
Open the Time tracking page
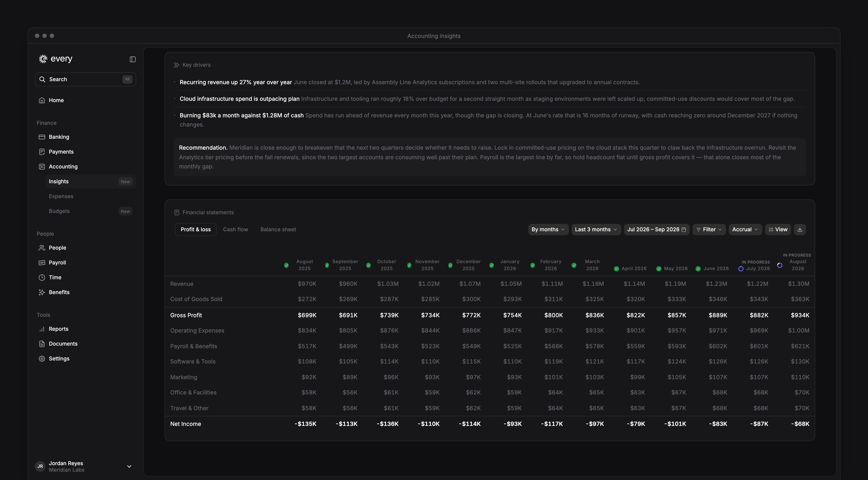pyautogui.click(x=86, y=278)
